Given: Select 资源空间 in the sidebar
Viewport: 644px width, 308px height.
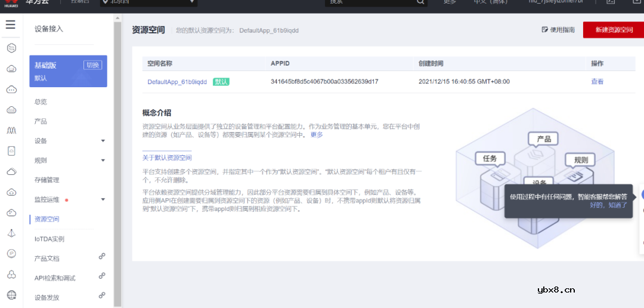Looking at the screenshot, I should click(47, 219).
